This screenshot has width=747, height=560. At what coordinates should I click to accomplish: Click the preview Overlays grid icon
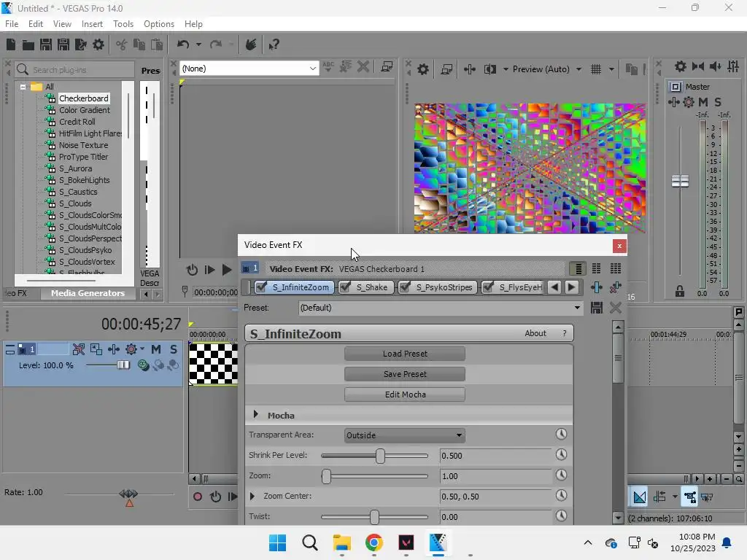click(596, 69)
